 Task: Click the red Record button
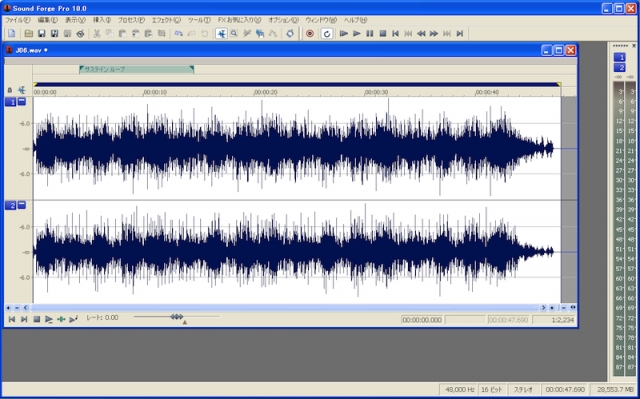(310, 33)
